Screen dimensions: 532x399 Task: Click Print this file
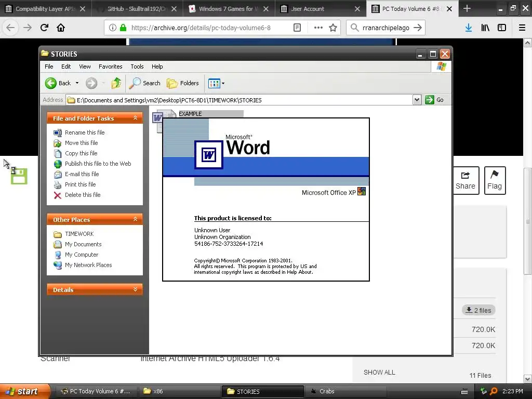click(x=81, y=184)
